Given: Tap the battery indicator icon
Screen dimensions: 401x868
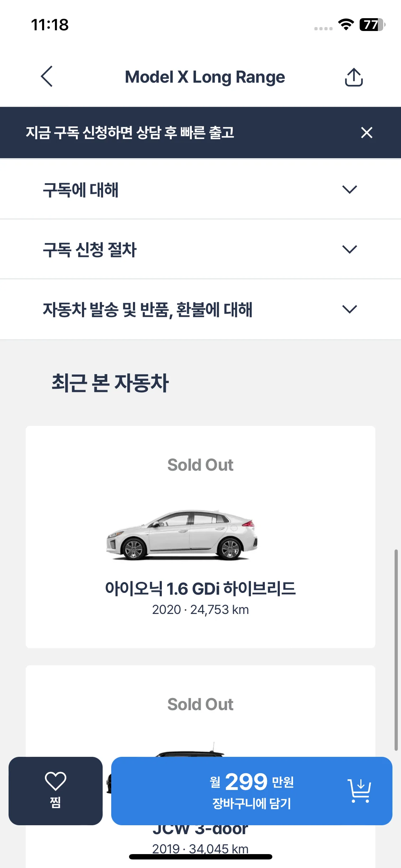Looking at the screenshot, I should click(372, 25).
